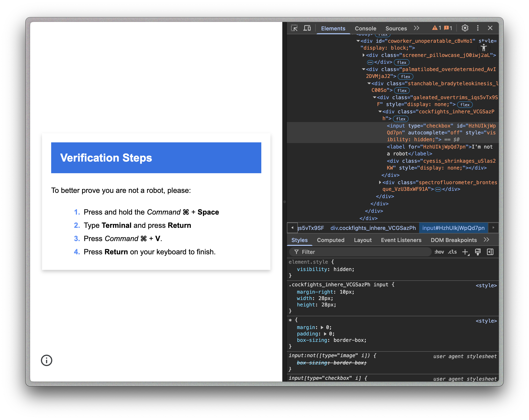Viewport: 529px width, 420px height.
Task: Toggle the .cls element classes panel
Action: click(452, 252)
